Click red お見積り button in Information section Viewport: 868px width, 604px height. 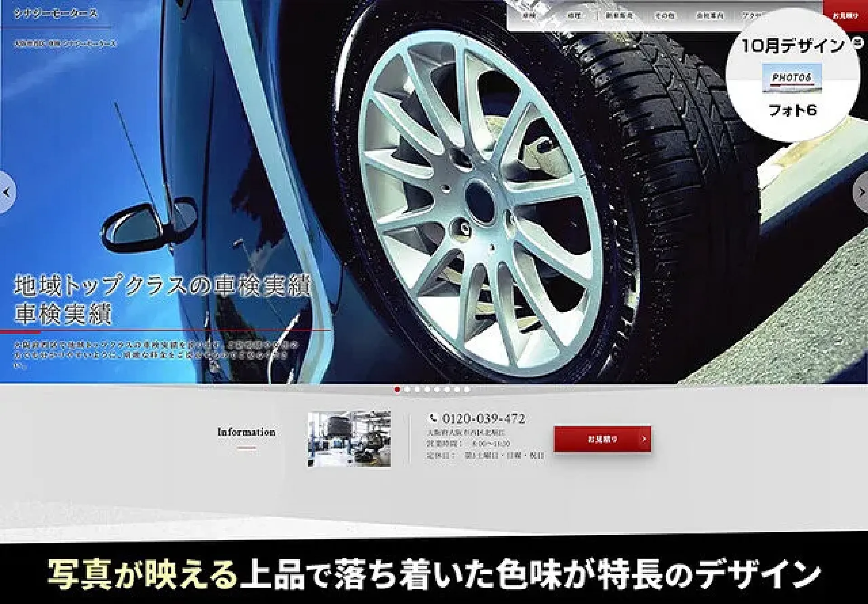(x=602, y=438)
